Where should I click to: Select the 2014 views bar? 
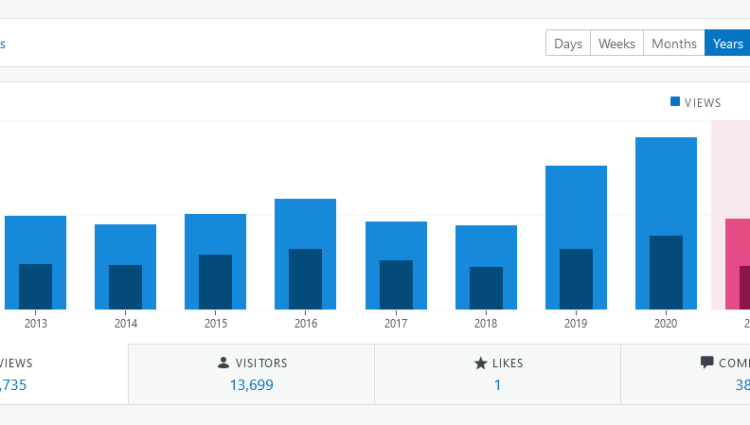tap(125, 243)
